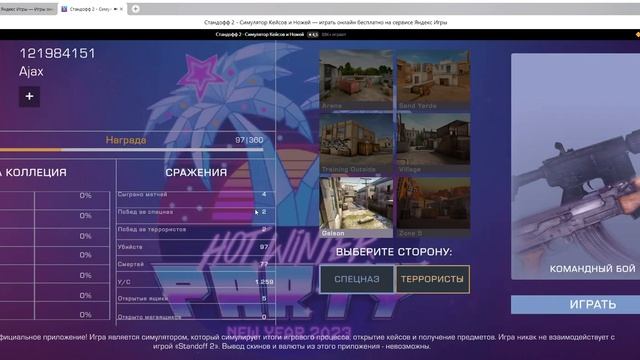Click the Открыто магазинов row
This screenshot has width=640, height=360.
point(196,317)
